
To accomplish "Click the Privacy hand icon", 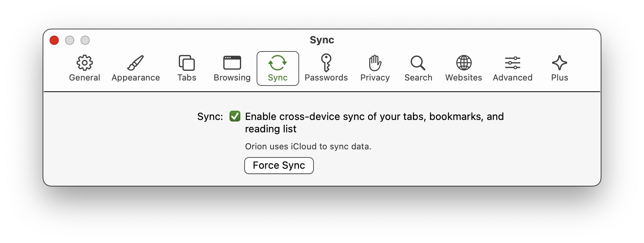I will pos(375,63).
